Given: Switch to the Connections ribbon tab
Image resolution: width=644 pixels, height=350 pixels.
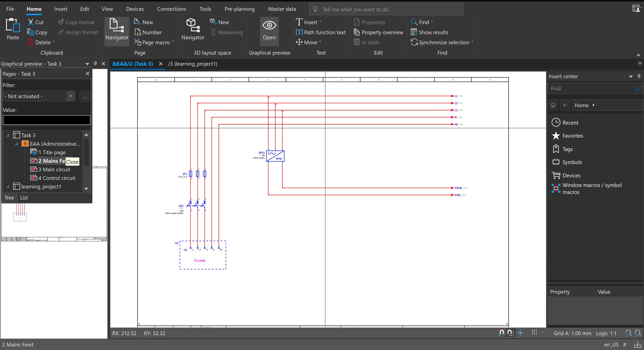Looking at the screenshot, I should click(172, 9).
